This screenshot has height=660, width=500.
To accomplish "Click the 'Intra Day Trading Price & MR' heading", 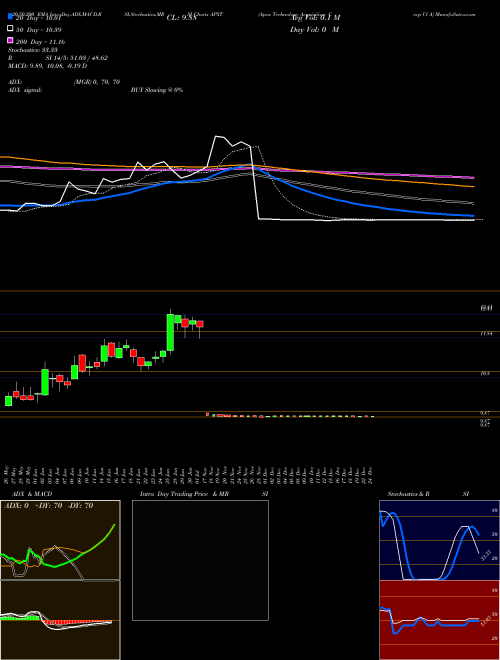I will tap(184, 494).
